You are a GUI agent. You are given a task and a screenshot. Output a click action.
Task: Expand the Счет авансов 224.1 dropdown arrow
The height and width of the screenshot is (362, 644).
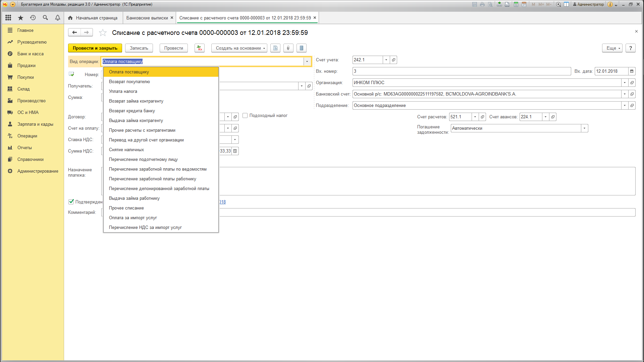click(546, 117)
